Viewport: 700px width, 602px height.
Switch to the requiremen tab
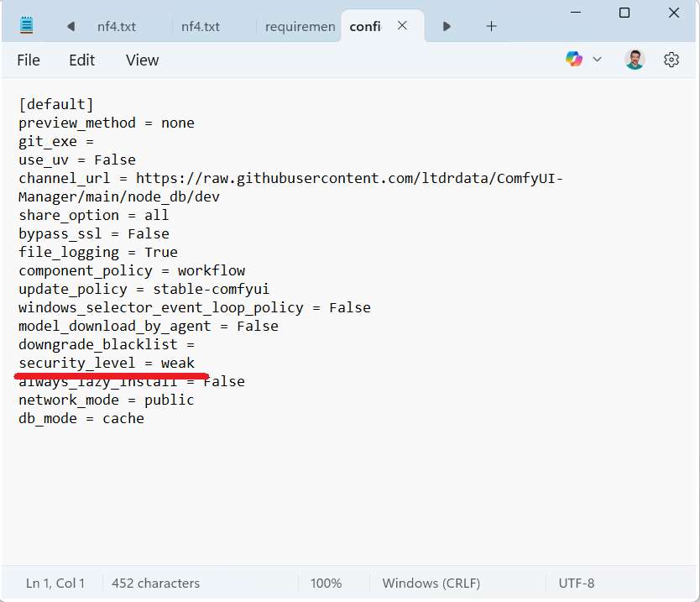[300, 27]
